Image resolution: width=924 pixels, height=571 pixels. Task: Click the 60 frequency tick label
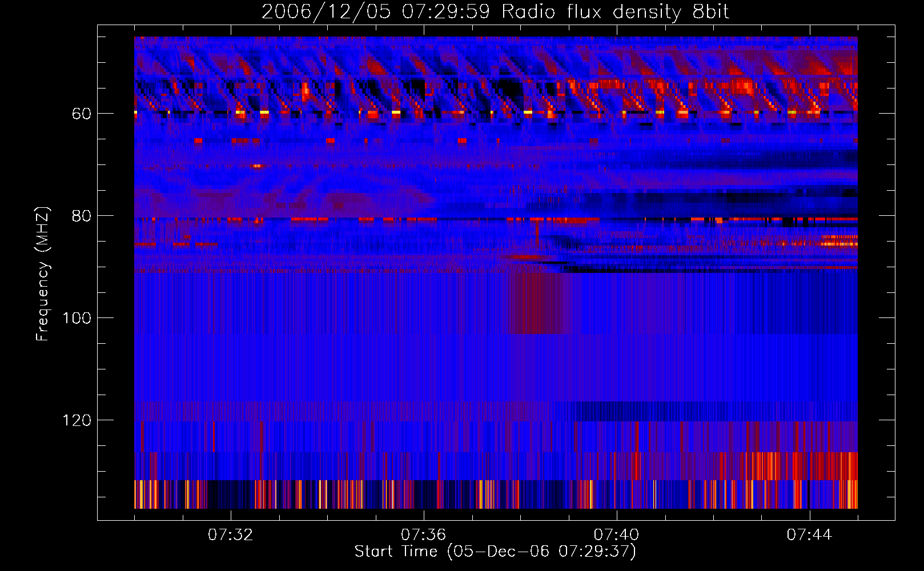pos(82,114)
